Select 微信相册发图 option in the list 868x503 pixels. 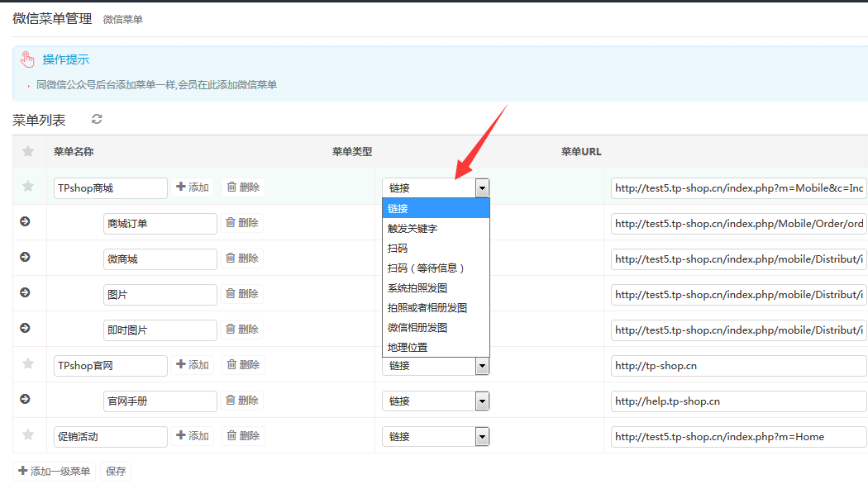(417, 328)
